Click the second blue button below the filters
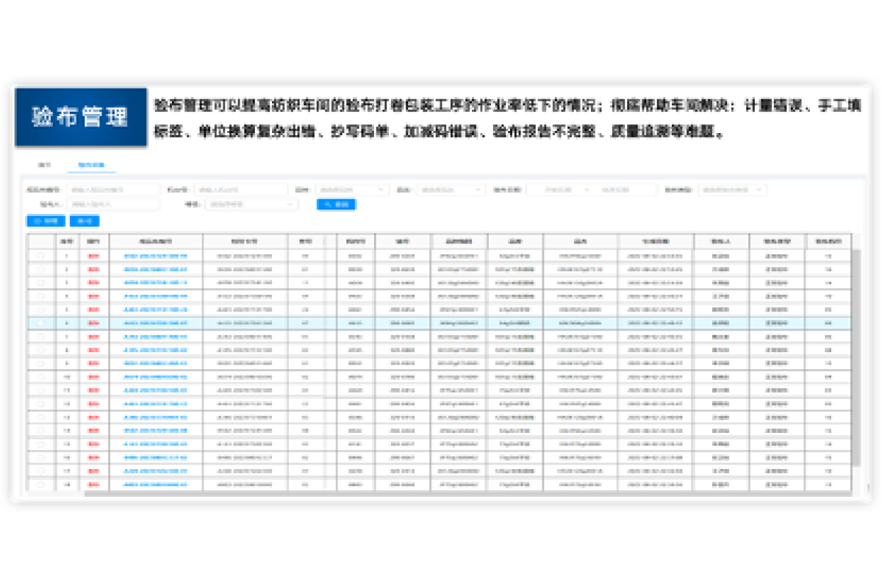 point(85,220)
